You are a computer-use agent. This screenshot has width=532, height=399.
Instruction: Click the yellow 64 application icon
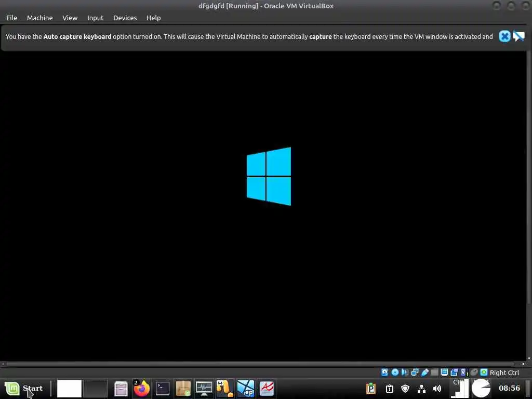point(224,389)
